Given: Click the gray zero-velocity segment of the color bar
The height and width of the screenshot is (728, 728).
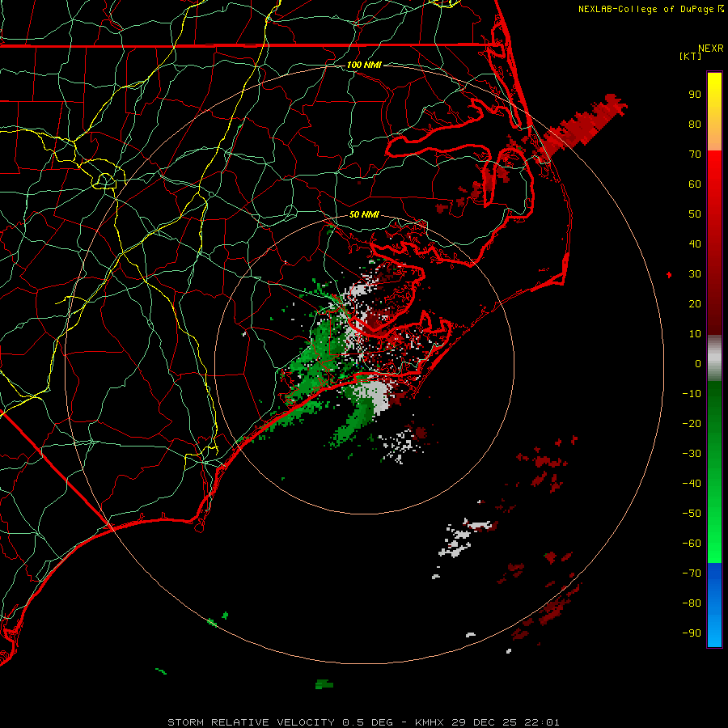Looking at the screenshot, I should (714, 358).
